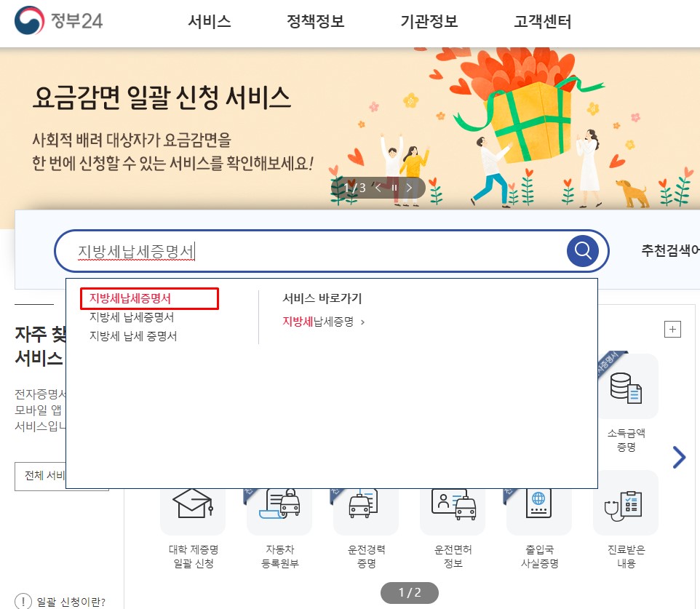Click the 추천검색어 label
The height and width of the screenshot is (609, 700).
coord(670,250)
